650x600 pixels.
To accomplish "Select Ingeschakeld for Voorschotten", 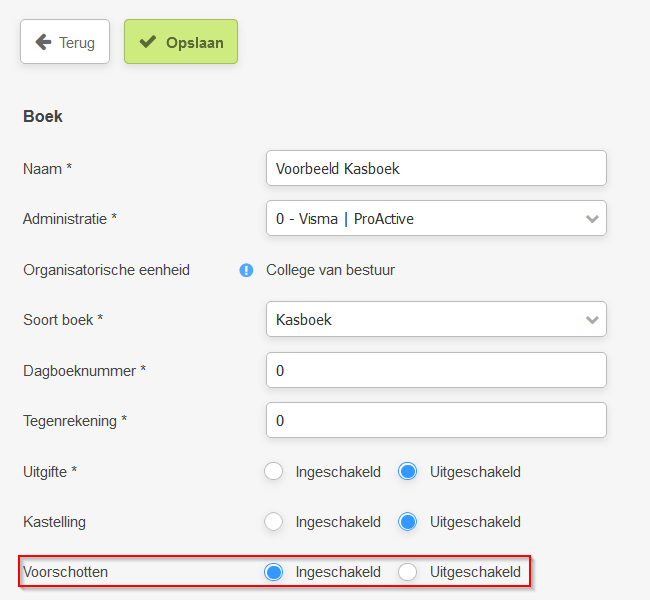I will click(x=274, y=572).
